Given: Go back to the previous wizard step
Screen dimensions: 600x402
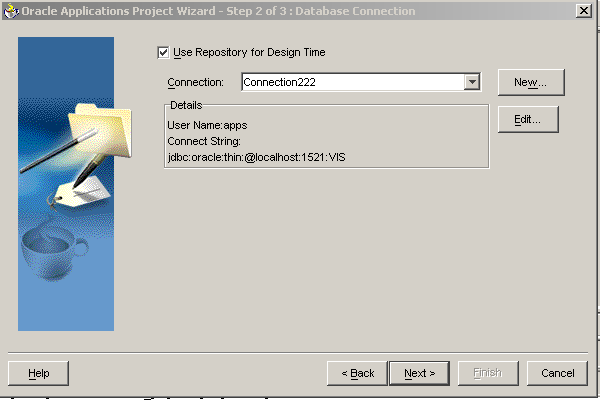Looking at the screenshot, I should [357, 373].
